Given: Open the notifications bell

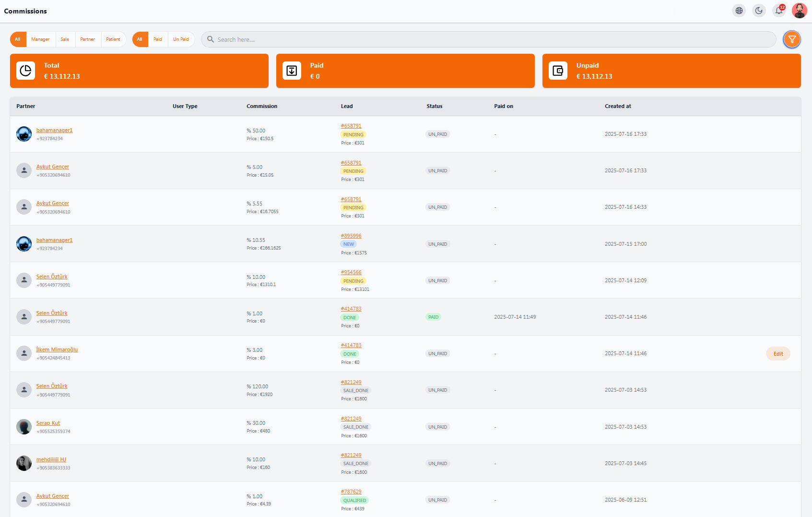Looking at the screenshot, I should point(779,11).
